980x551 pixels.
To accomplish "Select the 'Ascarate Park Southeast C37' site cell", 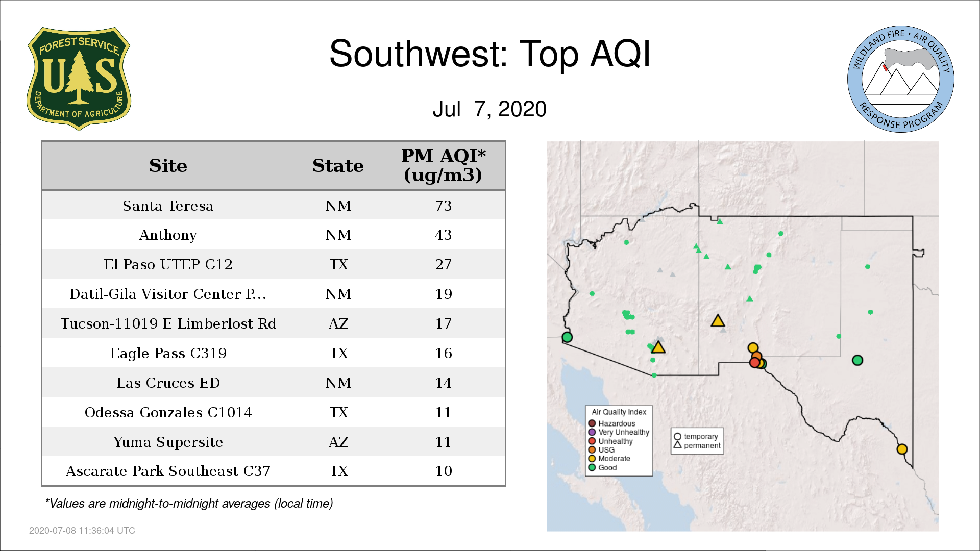I will pos(168,471).
